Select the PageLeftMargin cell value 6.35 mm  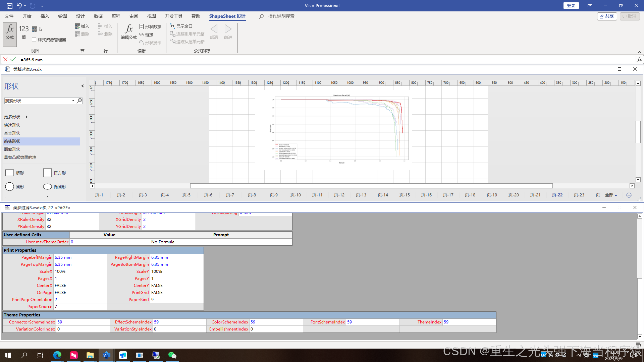(80, 257)
